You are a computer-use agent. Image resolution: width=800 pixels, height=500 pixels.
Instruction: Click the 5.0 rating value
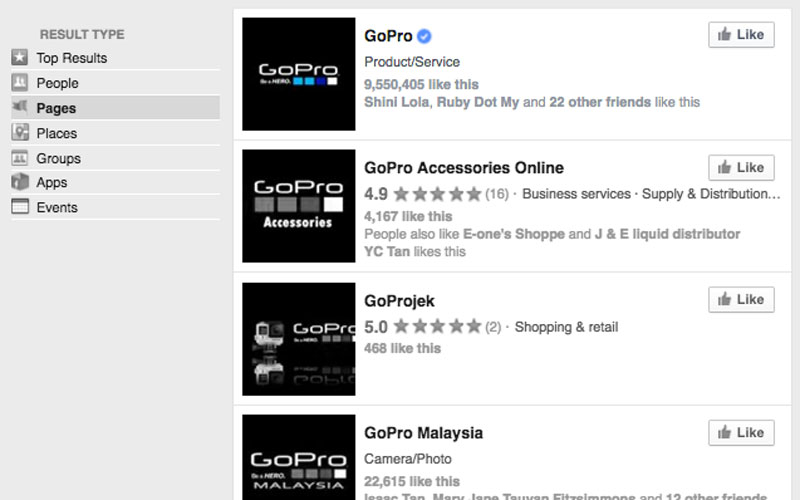tap(376, 327)
